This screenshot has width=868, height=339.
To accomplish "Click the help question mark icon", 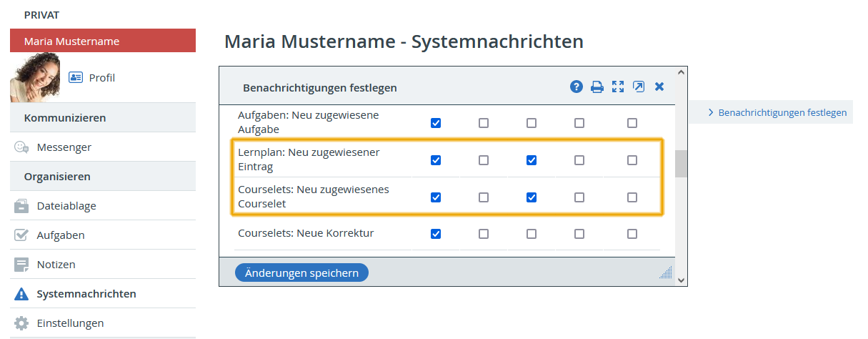I will click(x=577, y=87).
